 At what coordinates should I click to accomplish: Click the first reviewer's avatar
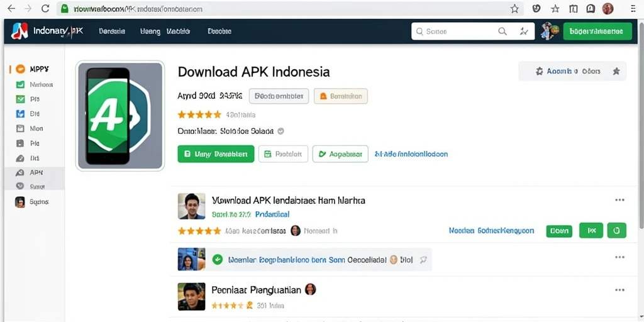click(x=191, y=206)
